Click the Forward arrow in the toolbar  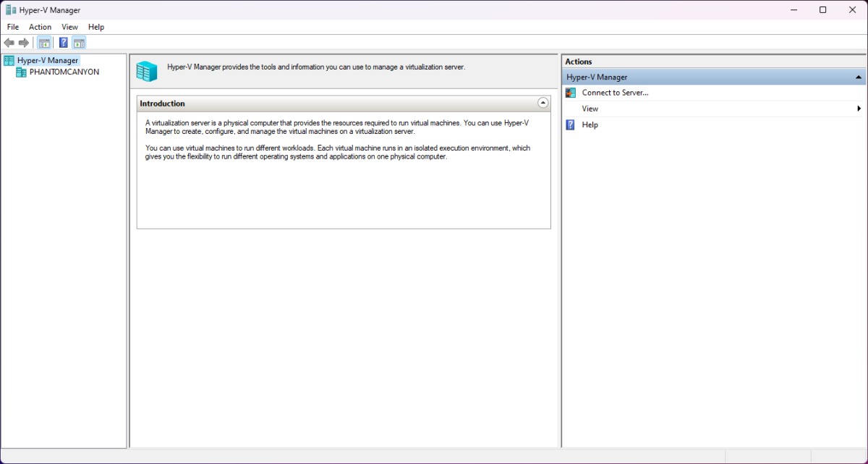tap(24, 43)
